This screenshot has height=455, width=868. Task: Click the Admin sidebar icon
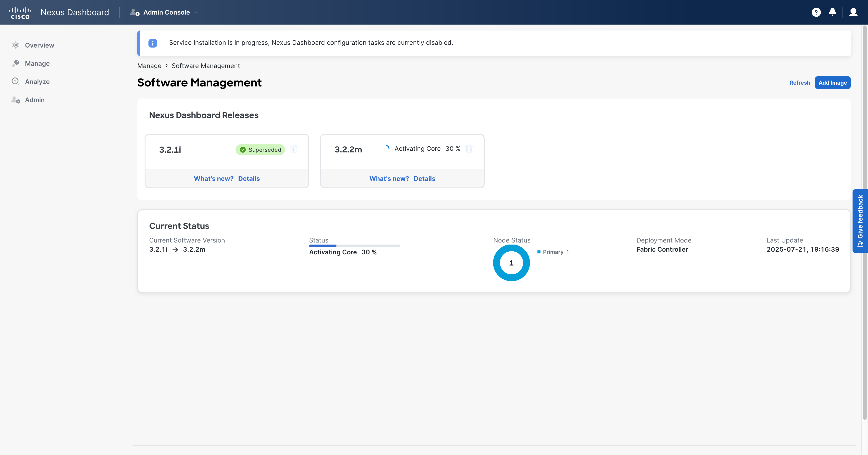click(x=15, y=100)
